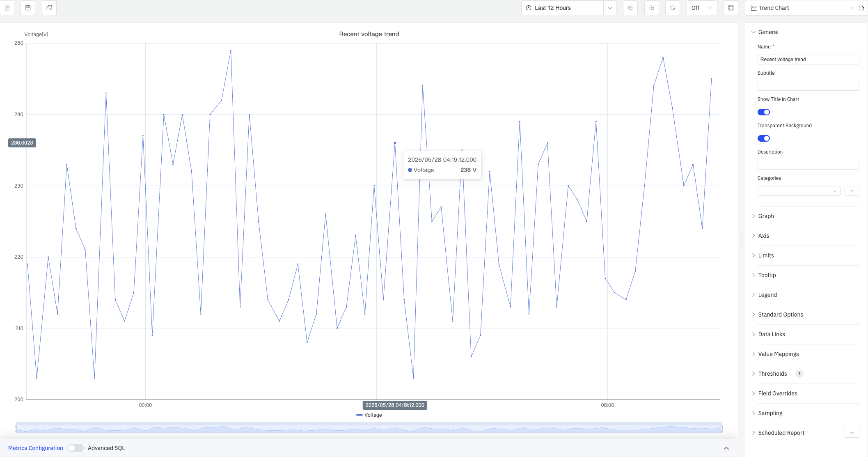
Task: Click the 08:00 x-axis tick label
Action: (x=607, y=405)
